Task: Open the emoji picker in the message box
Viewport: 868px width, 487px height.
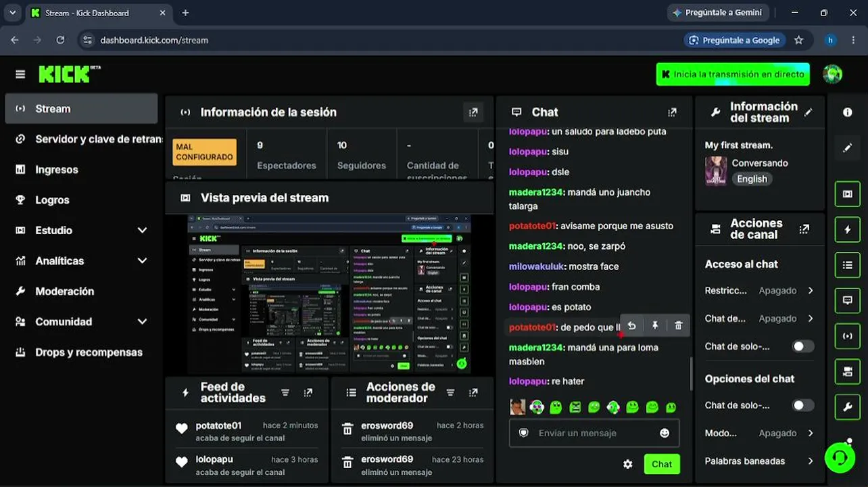Action: pyautogui.click(x=665, y=433)
